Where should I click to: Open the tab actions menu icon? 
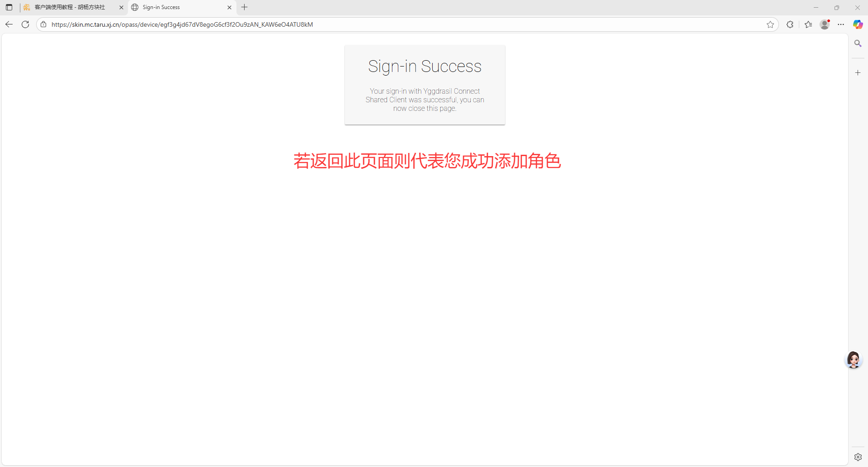(x=9, y=7)
